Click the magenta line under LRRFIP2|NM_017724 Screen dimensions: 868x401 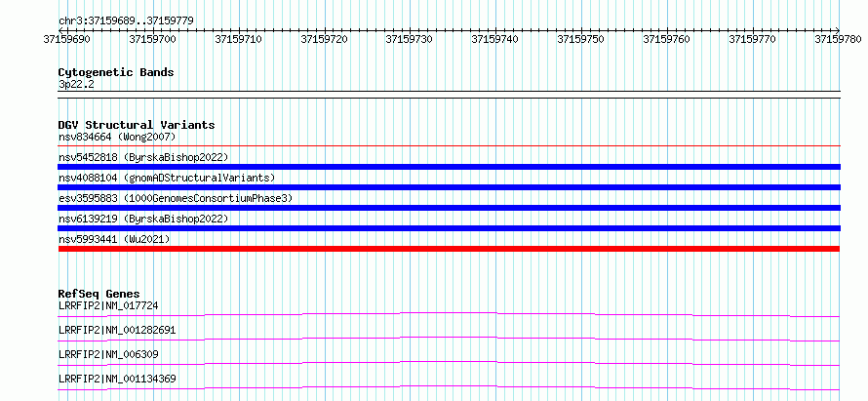(449, 314)
